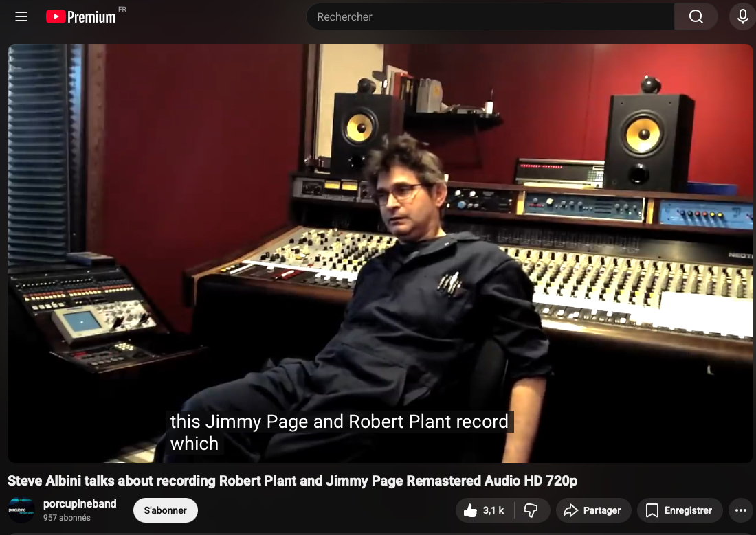The image size is (756, 535).
Task: Click the magnifying glass search button
Action: click(696, 17)
